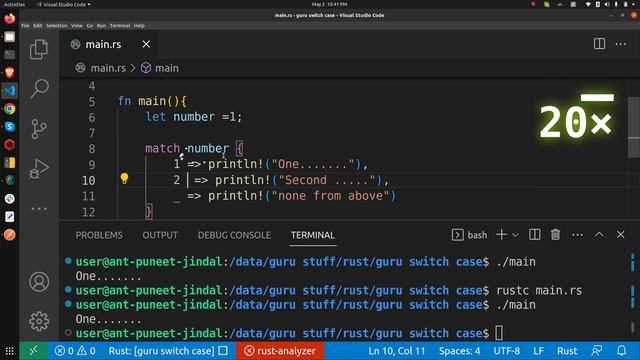Open the Selection menu
Image resolution: width=640 pixels, height=360 pixels.
click(56, 26)
